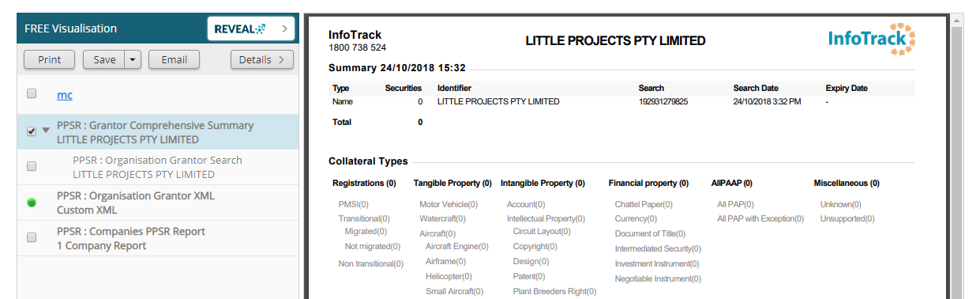The height and width of the screenshot is (299, 980).
Task: Check the Organisation Grantor Search checkbox
Action: (32, 167)
